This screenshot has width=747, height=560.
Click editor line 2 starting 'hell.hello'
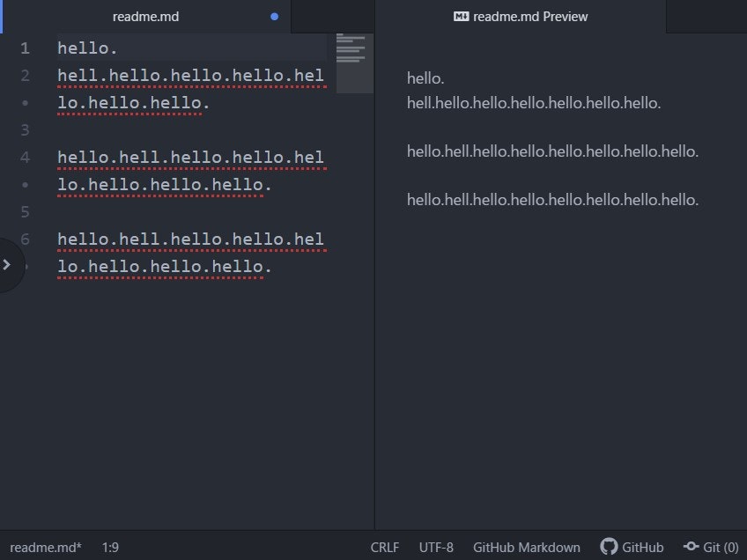(190, 75)
